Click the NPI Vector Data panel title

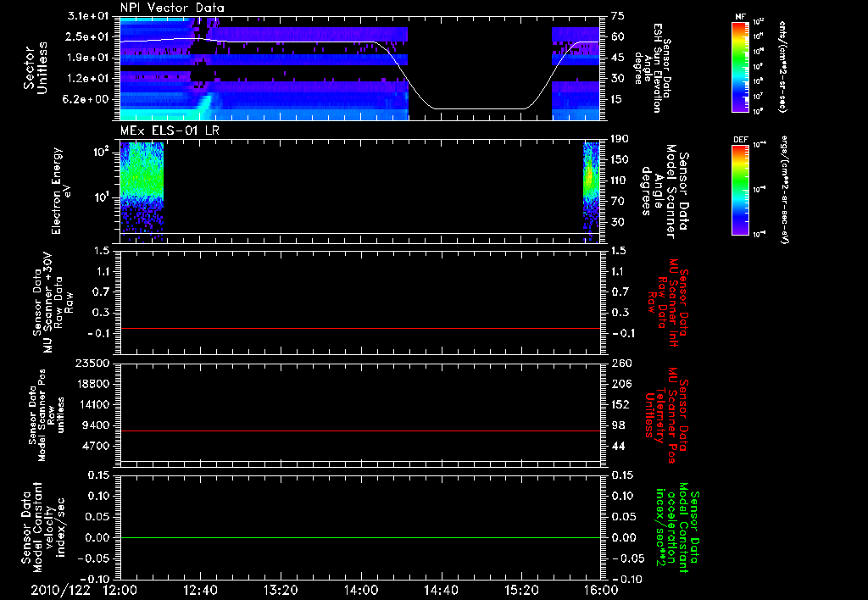(x=173, y=8)
